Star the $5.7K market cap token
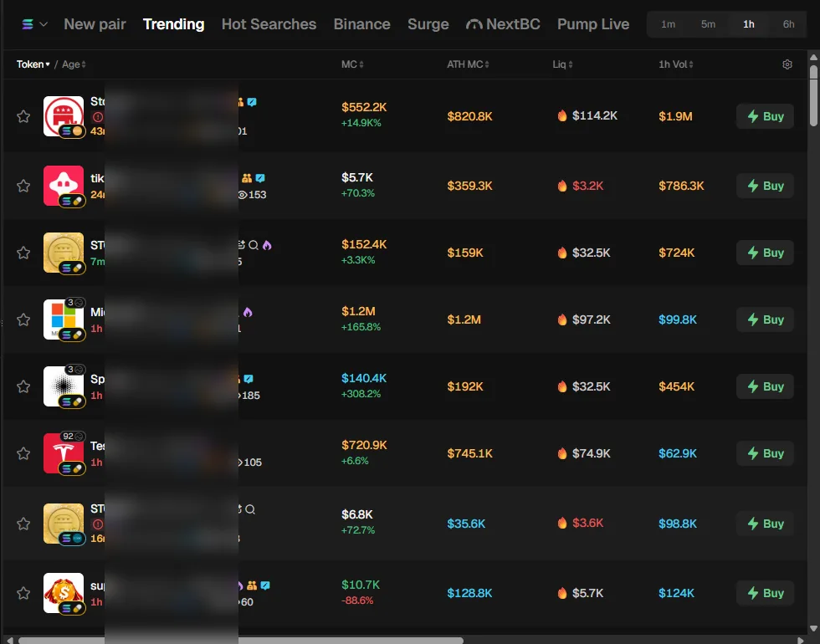The width and height of the screenshot is (820, 644). pyautogui.click(x=23, y=186)
